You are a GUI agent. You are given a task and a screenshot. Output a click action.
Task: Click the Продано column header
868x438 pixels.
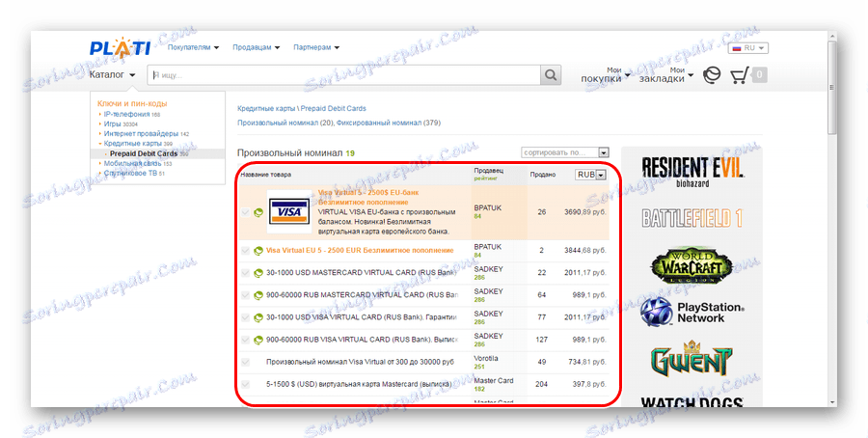(x=542, y=175)
